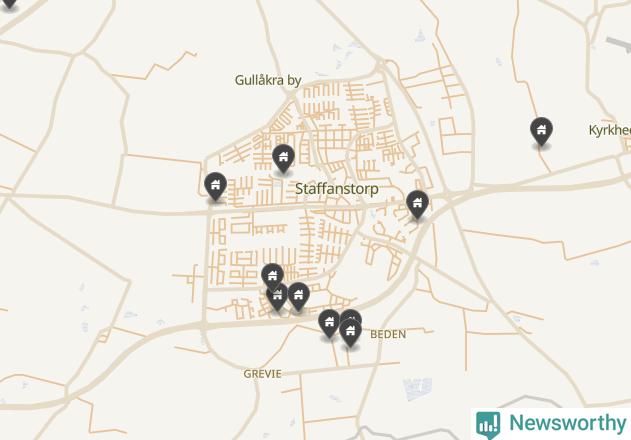Screen dimensions: 631x440
Task: Click the BEDEN area label
Action: coord(388,334)
